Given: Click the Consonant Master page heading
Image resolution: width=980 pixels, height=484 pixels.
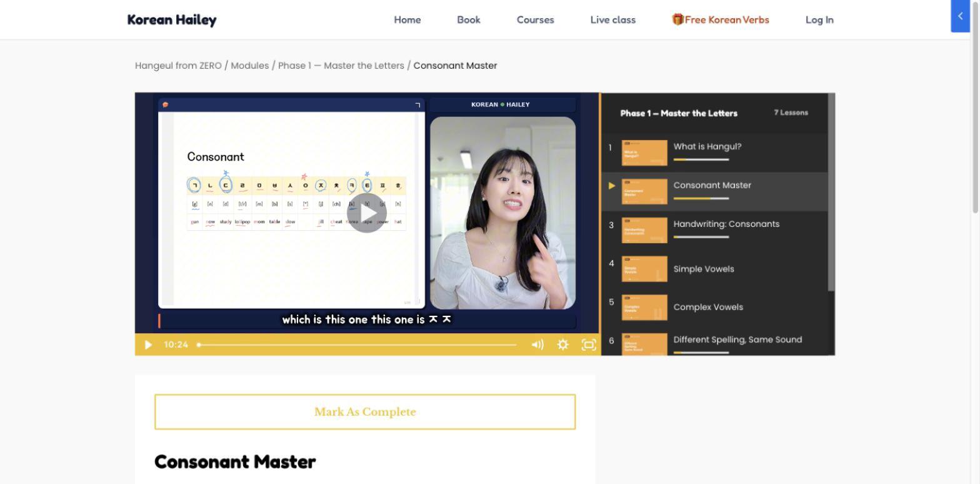Looking at the screenshot, I should (235, 462).
